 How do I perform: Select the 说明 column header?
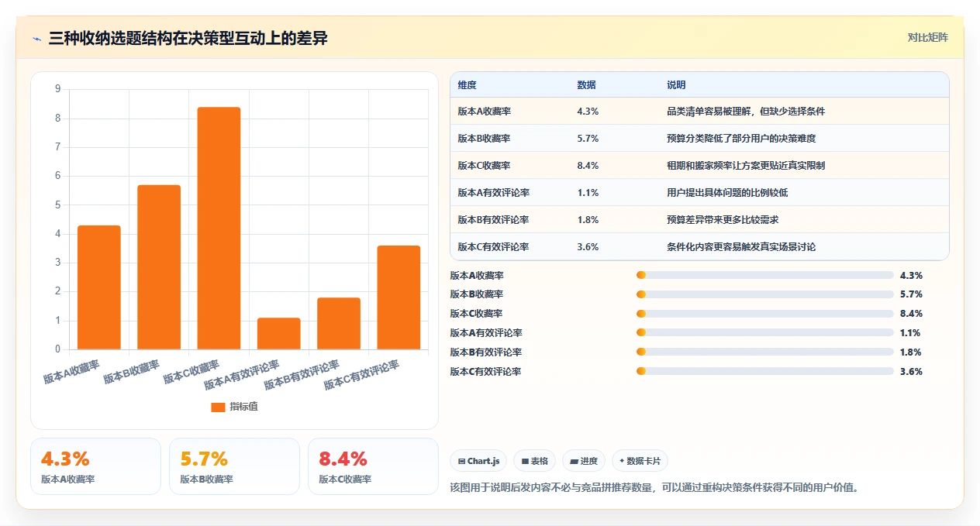click(x=676, y=85)
